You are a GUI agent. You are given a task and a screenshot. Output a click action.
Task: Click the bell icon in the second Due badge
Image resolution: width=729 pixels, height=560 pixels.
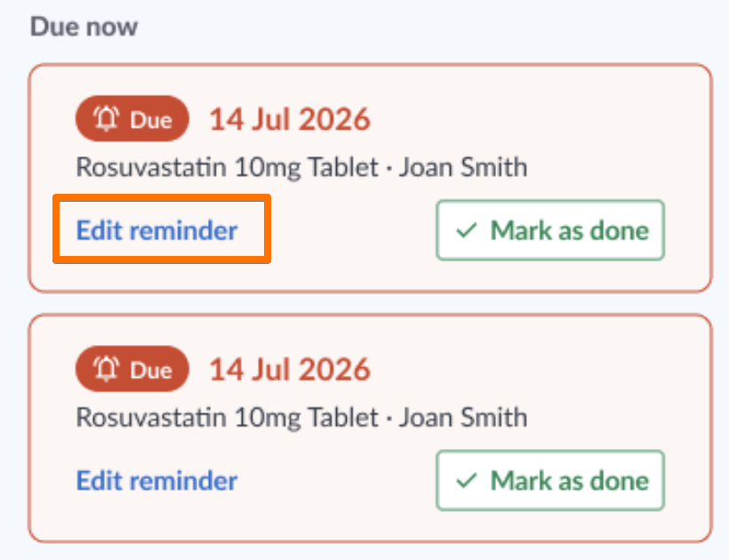click(x=107, y=369)
